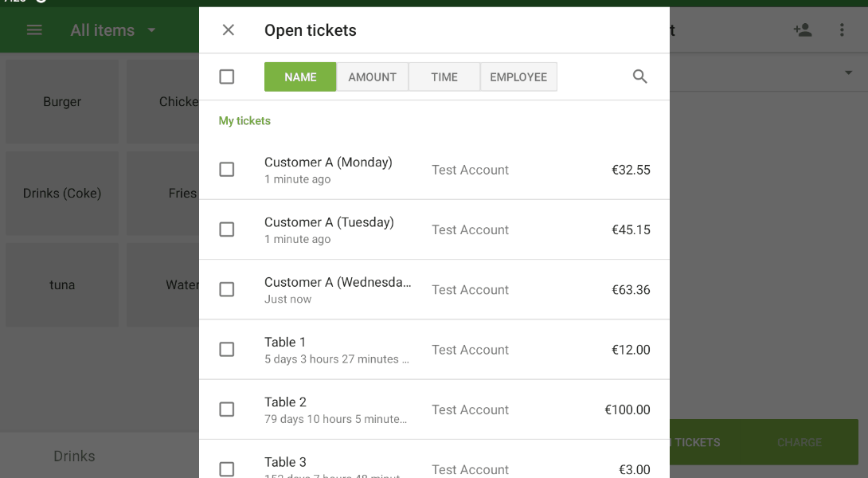Close the Open tickets dialog
868x478 pixels.
click(x=229, y=30)
